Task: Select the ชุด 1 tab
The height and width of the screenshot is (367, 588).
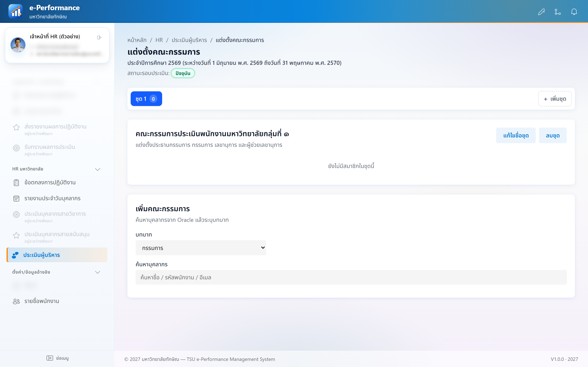Action: click(146, 99)
